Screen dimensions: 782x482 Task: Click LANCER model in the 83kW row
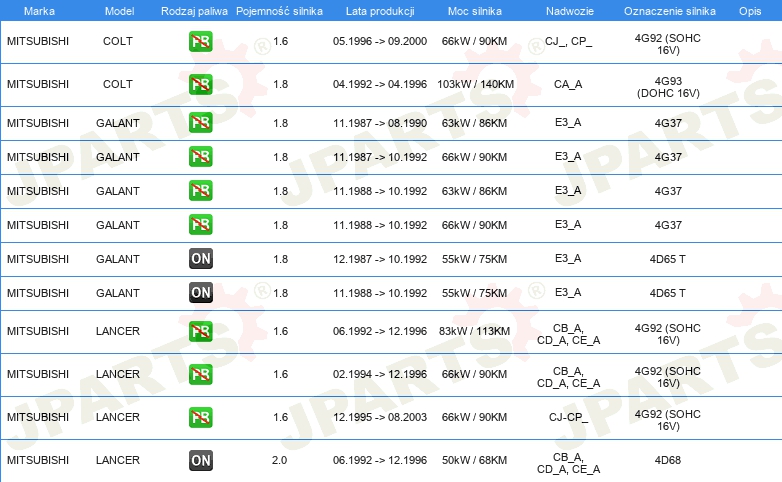click(118, 331)
